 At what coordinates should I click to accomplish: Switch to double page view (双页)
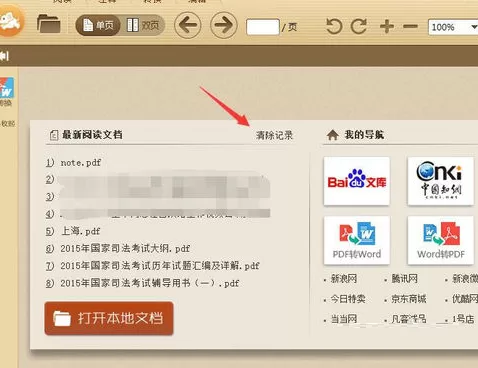pyautogui.click(x=143, y=25)
